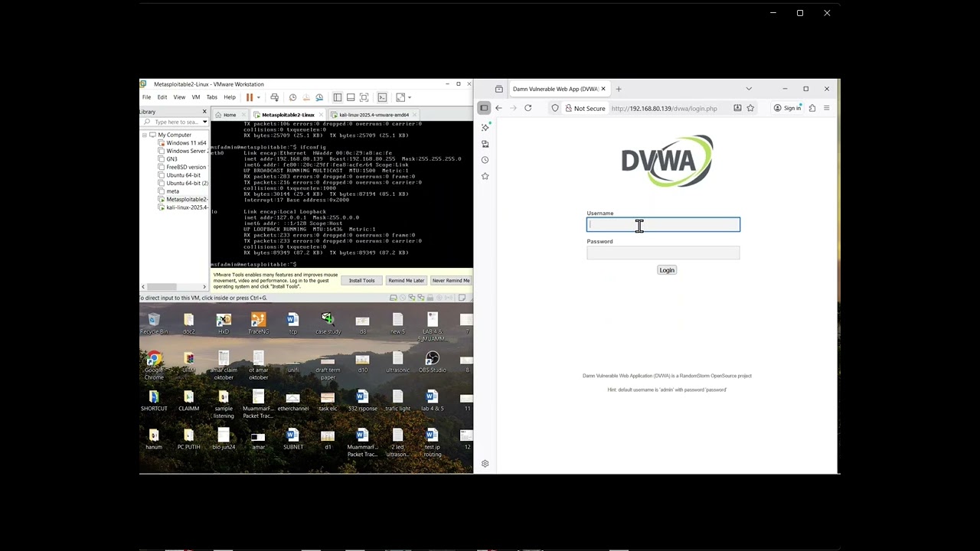Click inside the Metasploitable terminal console
The width and height of the screenshot is (980, 551).
tap(341, 193)
